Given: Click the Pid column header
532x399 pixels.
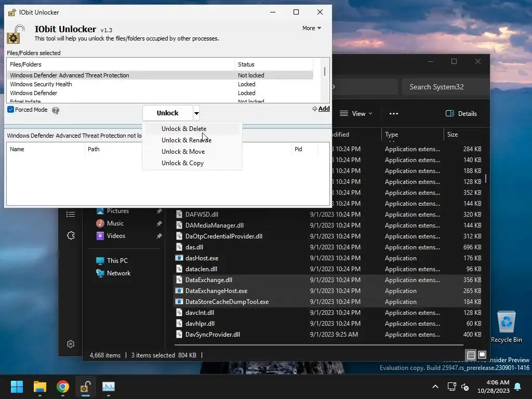Looking at the screenshot, I should [x=304, y=149].
